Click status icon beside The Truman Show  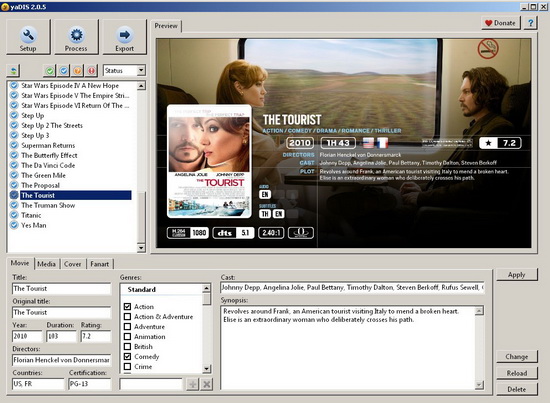(14, 205)
